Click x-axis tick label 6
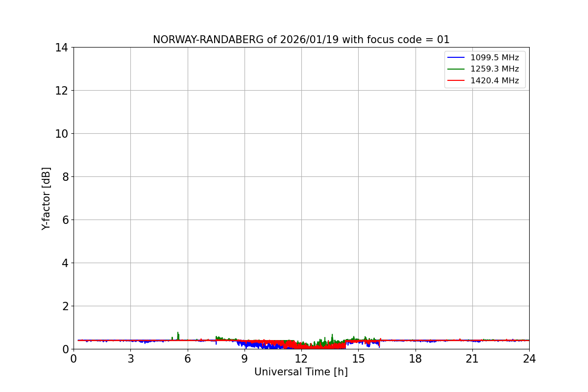 [188, 358]
